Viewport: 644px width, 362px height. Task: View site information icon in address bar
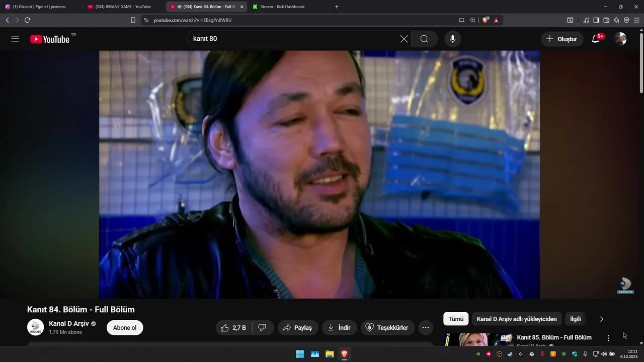coord(146,20)
